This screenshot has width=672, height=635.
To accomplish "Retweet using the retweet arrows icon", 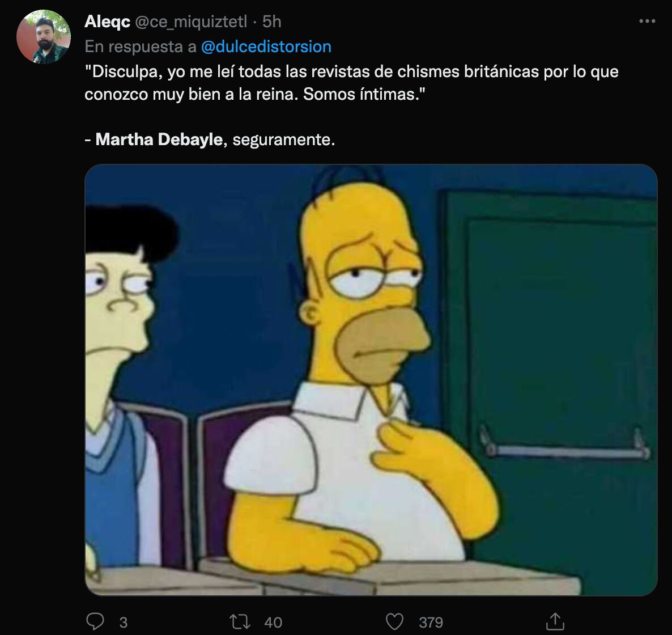I will [240, 622].
